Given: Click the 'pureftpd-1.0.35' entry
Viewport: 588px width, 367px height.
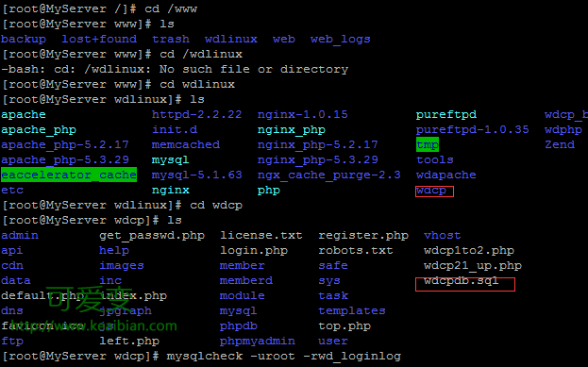Looking at the screenshot, I should coord(473,129).
